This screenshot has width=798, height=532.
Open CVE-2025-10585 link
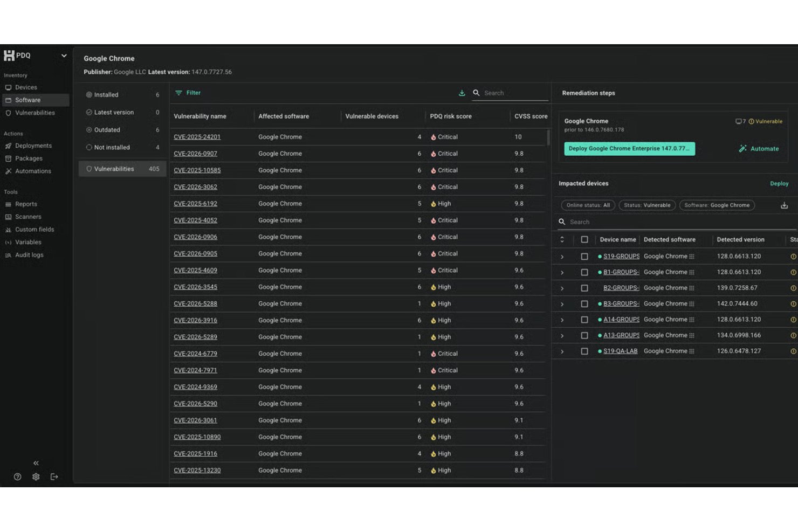[197, 171]
